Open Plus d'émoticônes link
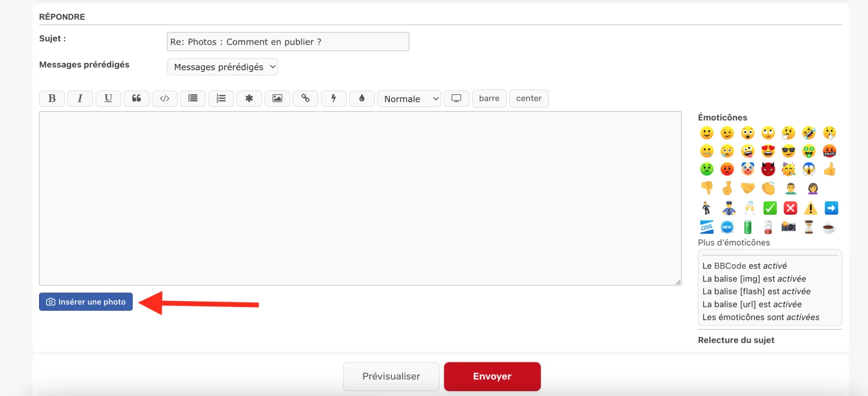This screenshot has width=868, height=396. [x=734, y=242]
